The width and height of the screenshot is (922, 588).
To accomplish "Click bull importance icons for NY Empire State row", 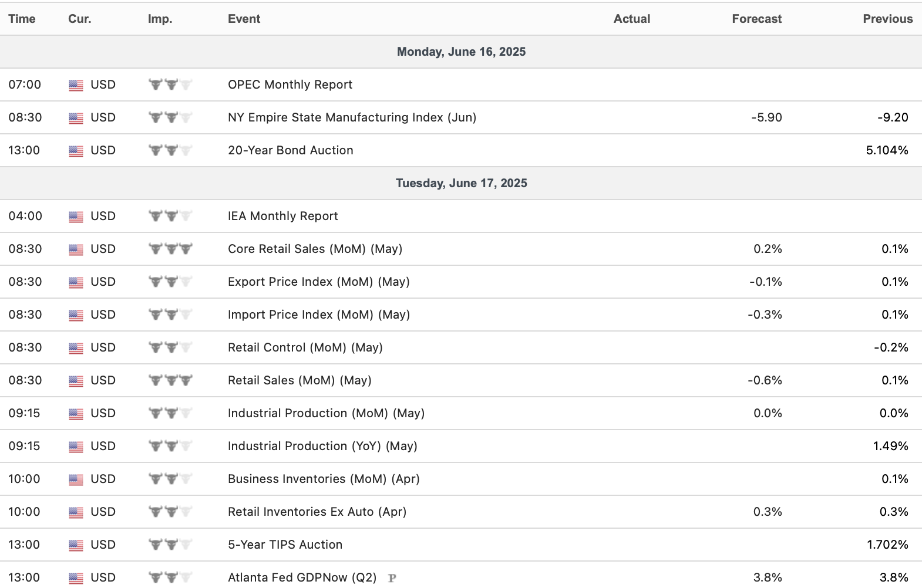I will (170, 117).
